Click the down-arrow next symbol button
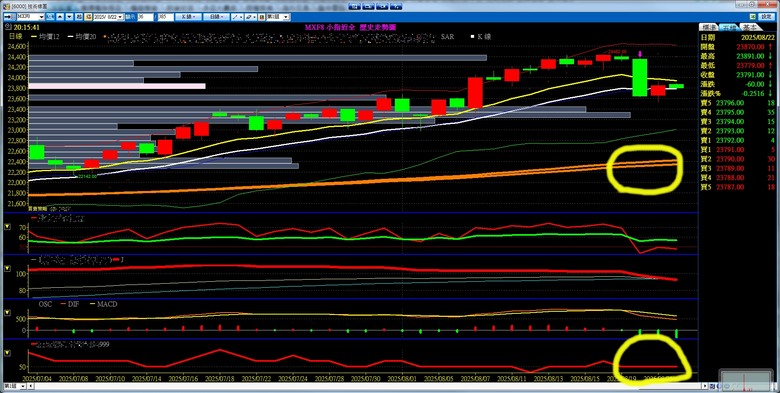The image size is (780, 393). click(70, 17)
